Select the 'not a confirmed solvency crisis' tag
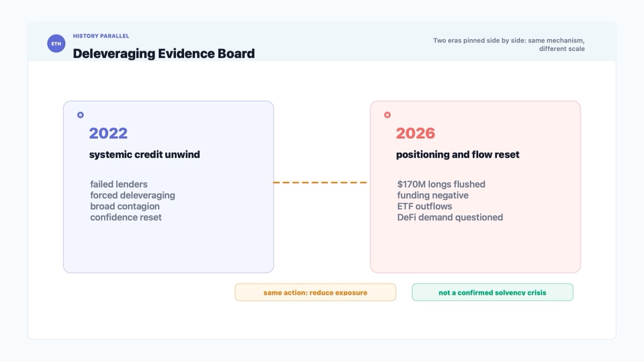644x362 pixels. [x=493, y=292]
